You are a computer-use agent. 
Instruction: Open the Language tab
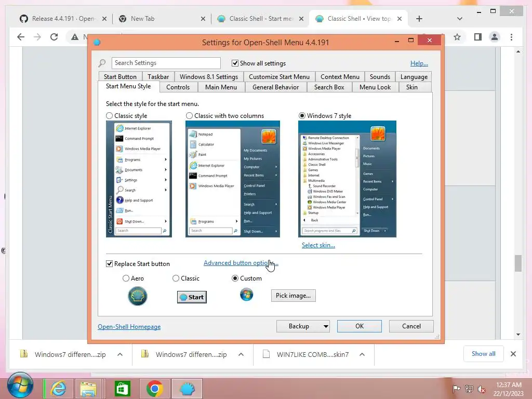tap(414, 77)
